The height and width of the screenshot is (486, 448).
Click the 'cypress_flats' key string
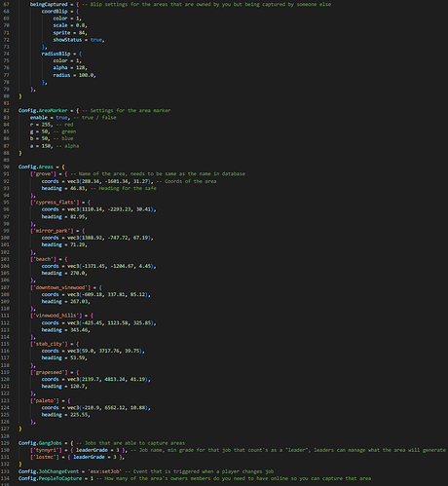(x=55, y=203)
